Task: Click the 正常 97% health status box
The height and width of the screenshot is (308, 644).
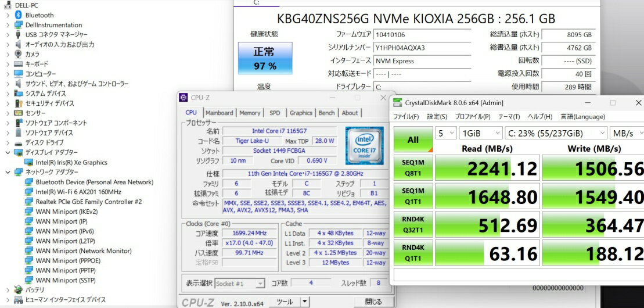Action: coord(264,58)
